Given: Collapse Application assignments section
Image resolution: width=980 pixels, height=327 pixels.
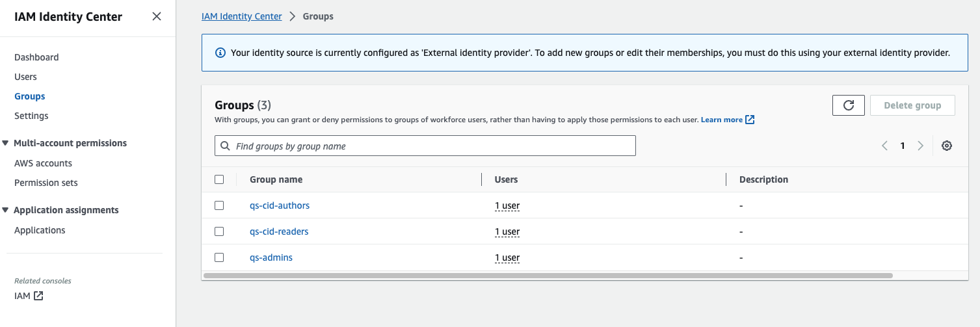Looking at the screenshot, I should tap(6, 210).
